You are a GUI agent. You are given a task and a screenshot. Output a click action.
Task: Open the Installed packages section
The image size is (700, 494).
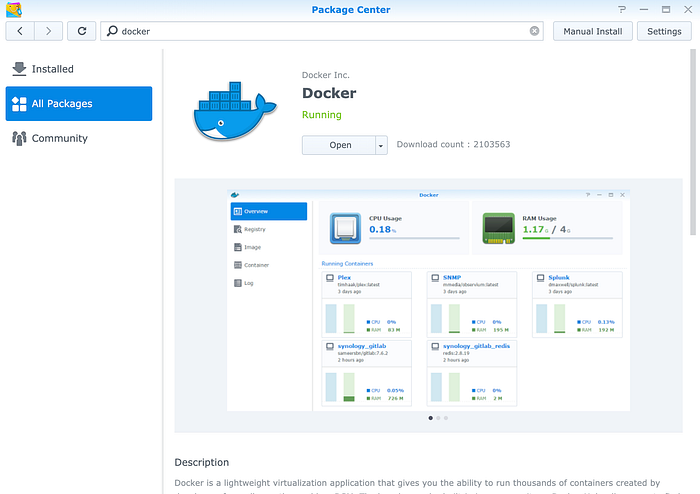pyautogui.click(x=79, y=69)
